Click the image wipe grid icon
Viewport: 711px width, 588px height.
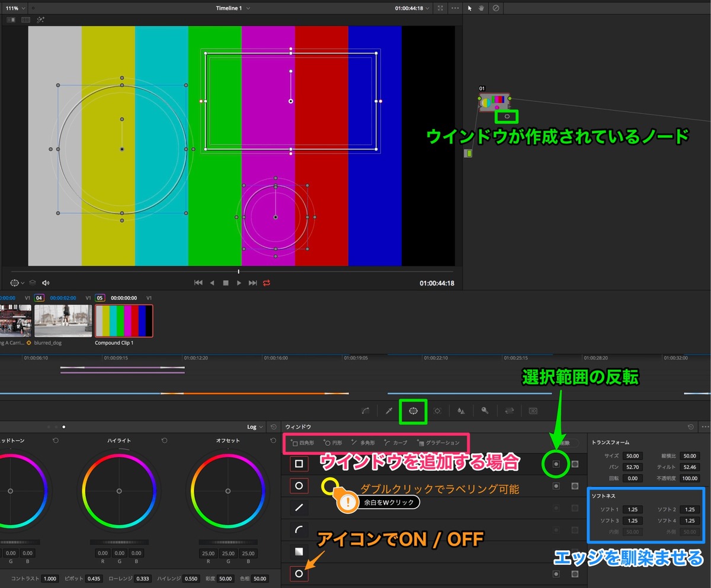(x=26, y=20)
